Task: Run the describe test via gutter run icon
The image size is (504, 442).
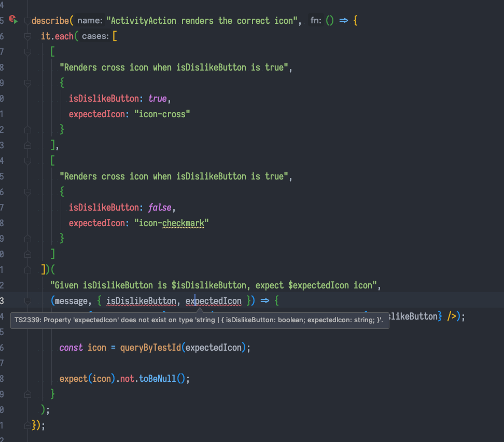Action: pyautogui.click(x=13, y=20)
